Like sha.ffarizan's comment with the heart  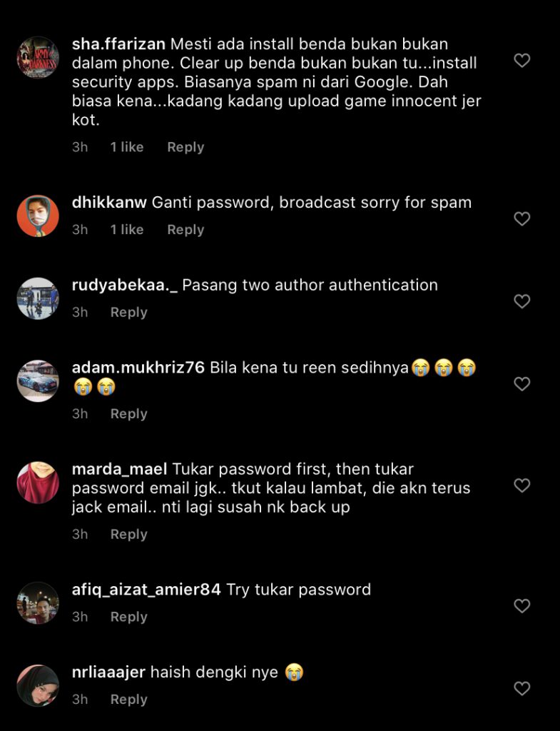tap(521, 61)
